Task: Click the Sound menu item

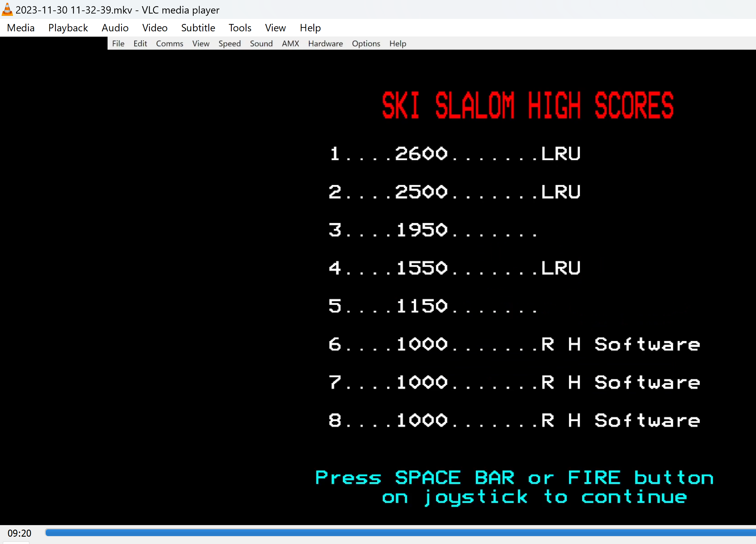Action: coord(261,44)
